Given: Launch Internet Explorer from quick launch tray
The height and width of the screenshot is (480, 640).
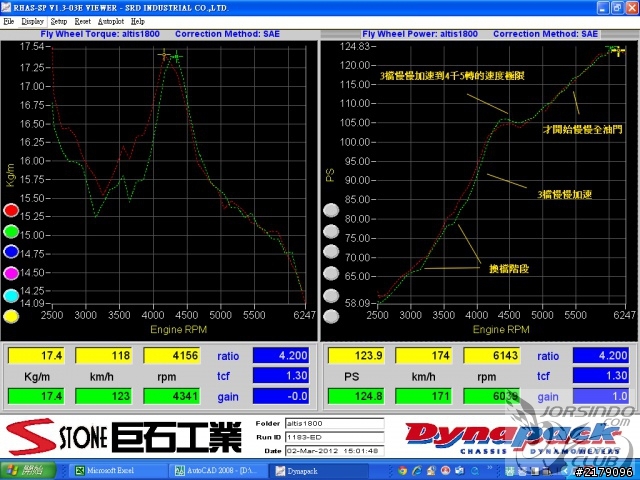Looking at the screenshot, I should [417, 471].
